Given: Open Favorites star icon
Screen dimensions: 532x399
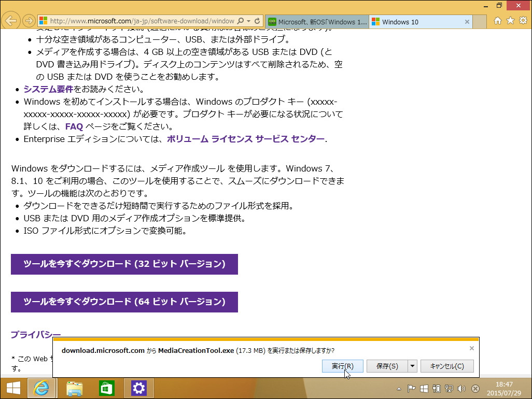Looking at the screenshot, I should 510,21.
